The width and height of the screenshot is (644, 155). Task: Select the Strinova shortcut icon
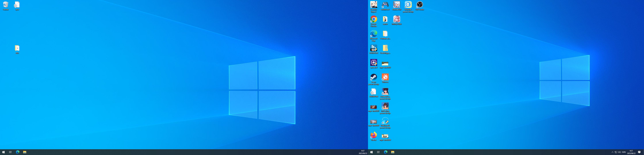pyautogui.click(x=385, y=78)
